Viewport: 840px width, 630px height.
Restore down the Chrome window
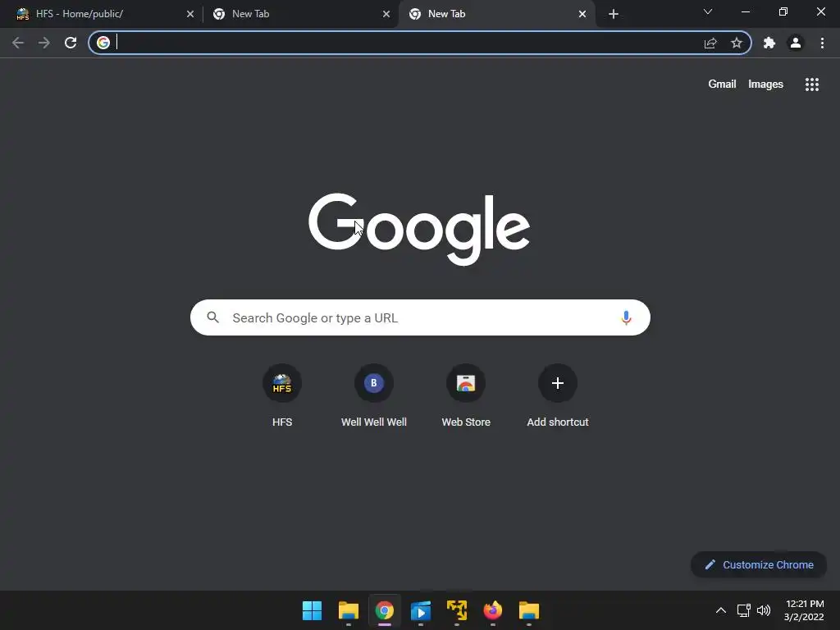[783, 11]
